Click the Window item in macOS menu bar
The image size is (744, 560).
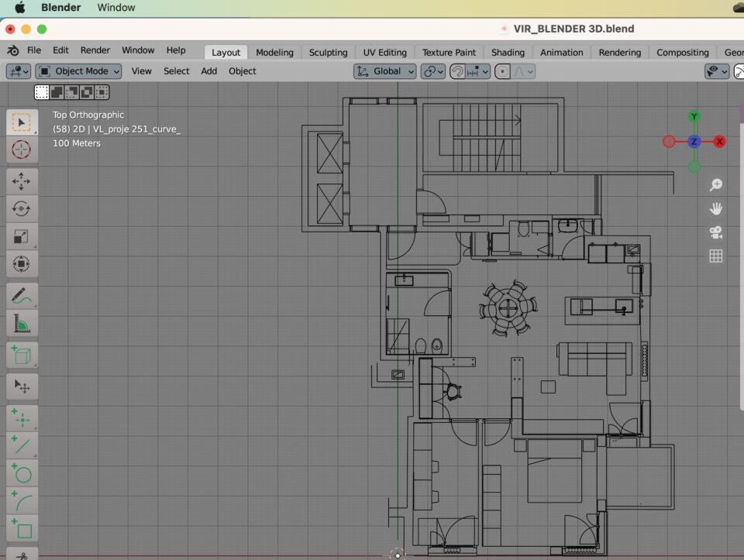click(116, 8)
